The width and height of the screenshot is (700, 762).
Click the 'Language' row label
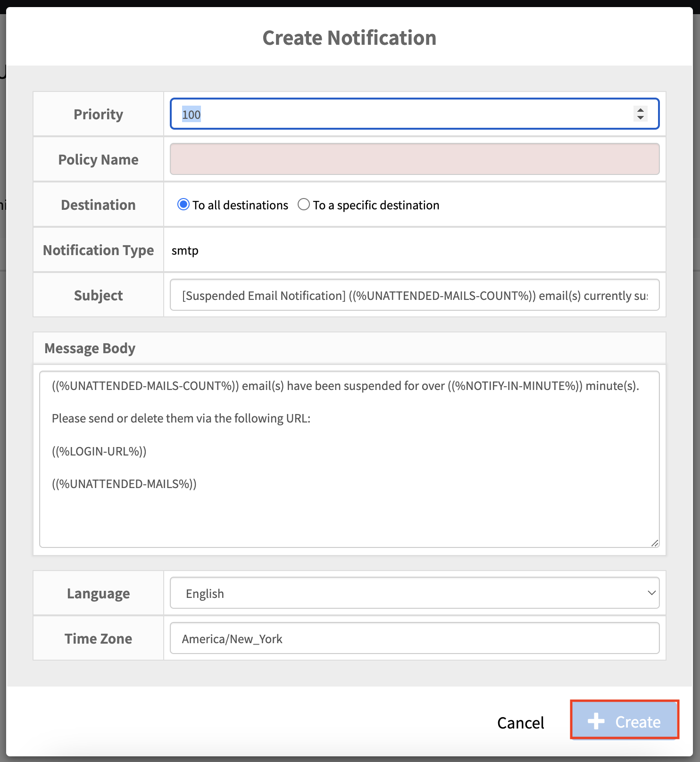click(x=98, y=593)
